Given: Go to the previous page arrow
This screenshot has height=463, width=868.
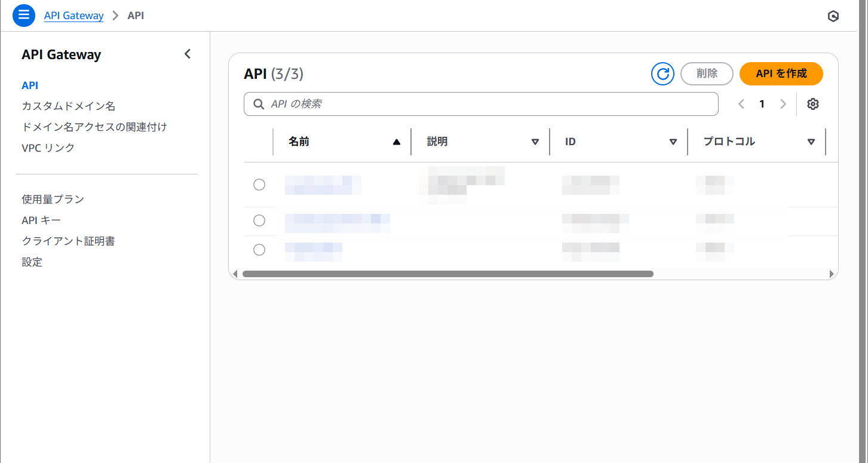Looking at the screenshot, I should coord(741,104).
